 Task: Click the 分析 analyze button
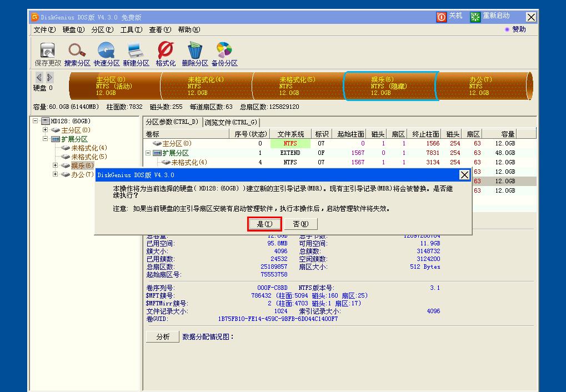click(x=163, y=337)
